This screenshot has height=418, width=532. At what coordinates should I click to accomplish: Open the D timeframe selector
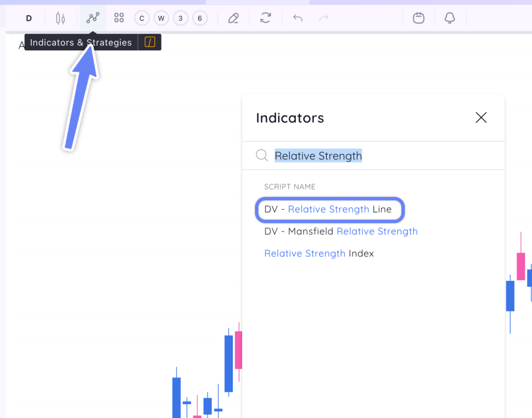click(29, 18)
